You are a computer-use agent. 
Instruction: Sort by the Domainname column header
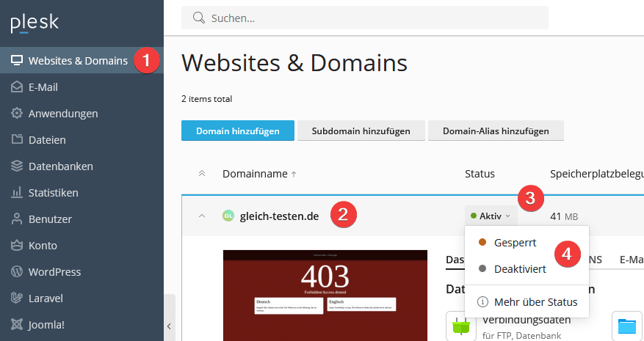pos(254,174)
